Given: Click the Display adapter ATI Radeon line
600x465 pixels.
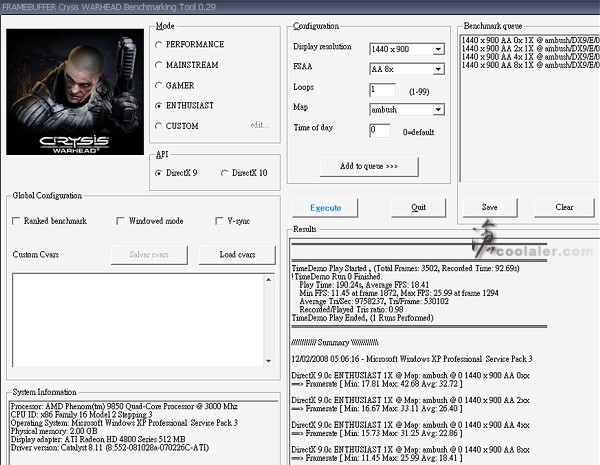Looking at the screenshot, I should [98, 439].
